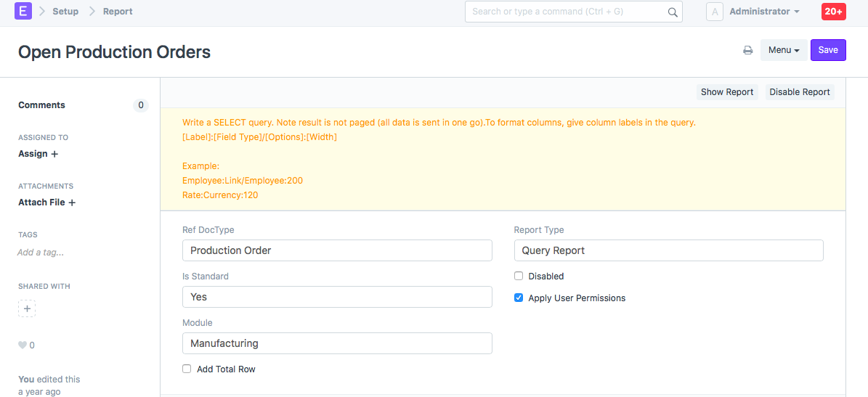
Task: Click the heart like icon
Action: point(23,345)
